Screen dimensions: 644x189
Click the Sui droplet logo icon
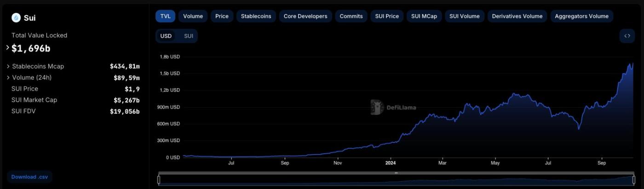pyautogui.click(x=16, y=18)
